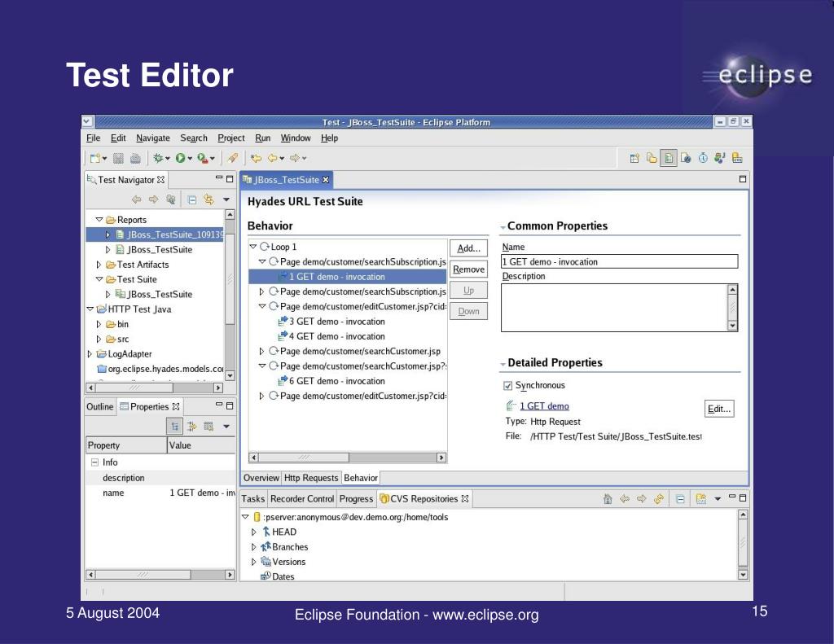Select 3 GET demo - invocation

click(336, 322)
